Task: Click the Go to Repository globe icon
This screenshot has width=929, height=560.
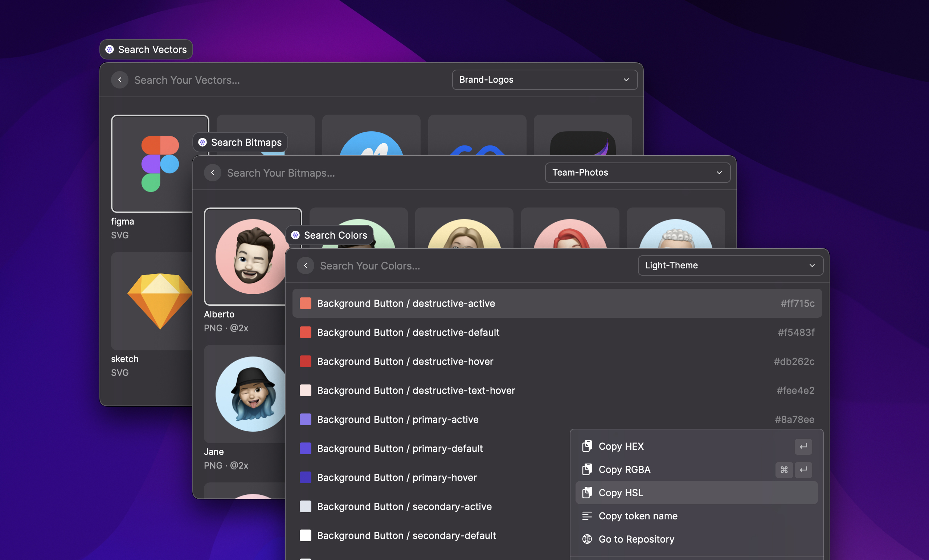Action: point(587,539)
